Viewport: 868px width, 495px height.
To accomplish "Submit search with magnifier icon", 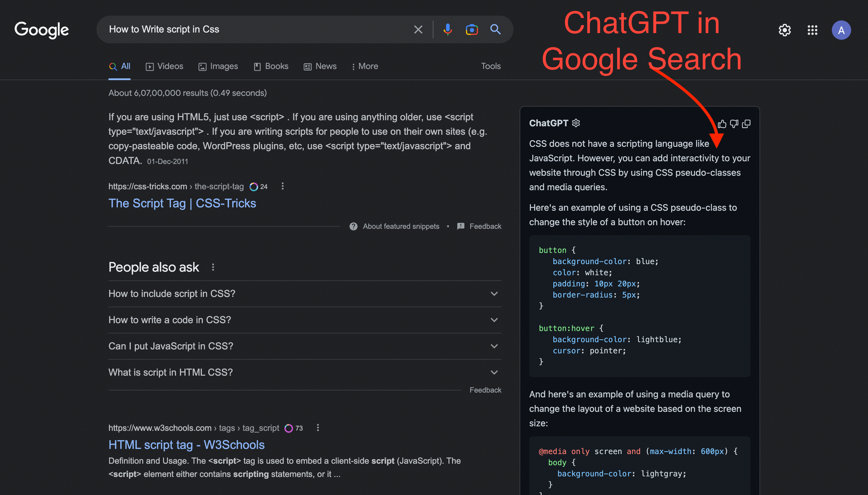I will pos(495,29).
